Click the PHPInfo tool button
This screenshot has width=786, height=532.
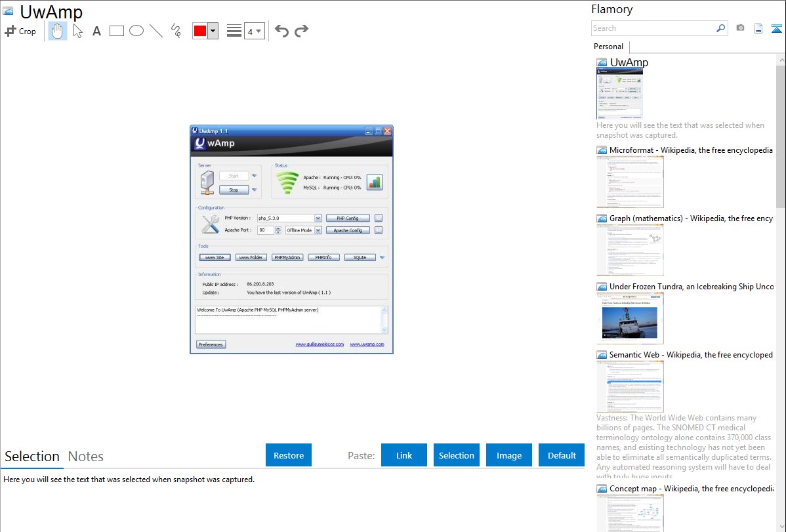pos(323,257)
